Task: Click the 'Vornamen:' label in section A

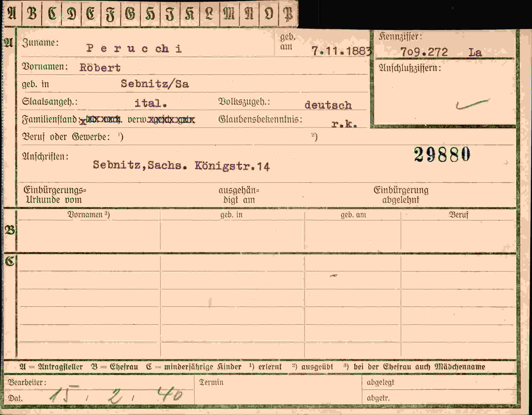Action: point(45,66)
